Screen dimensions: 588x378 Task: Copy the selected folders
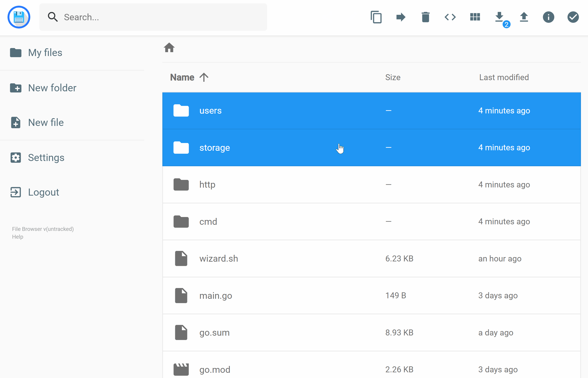[x=376, y=17]
